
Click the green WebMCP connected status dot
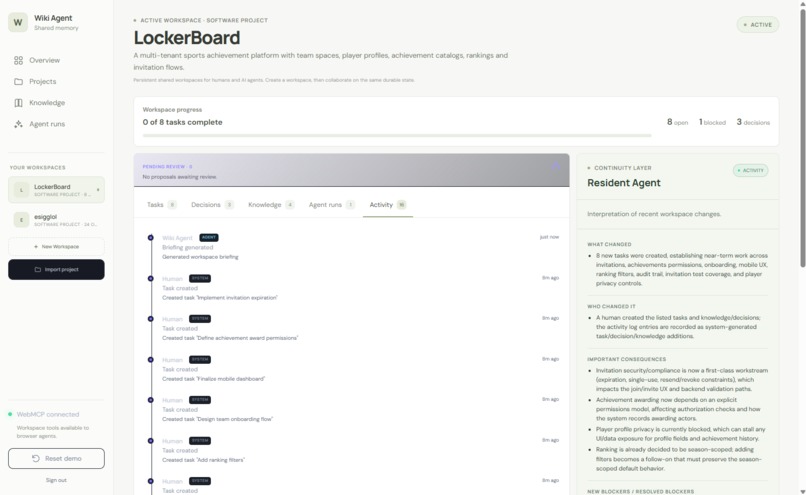(x=10, y=414)
